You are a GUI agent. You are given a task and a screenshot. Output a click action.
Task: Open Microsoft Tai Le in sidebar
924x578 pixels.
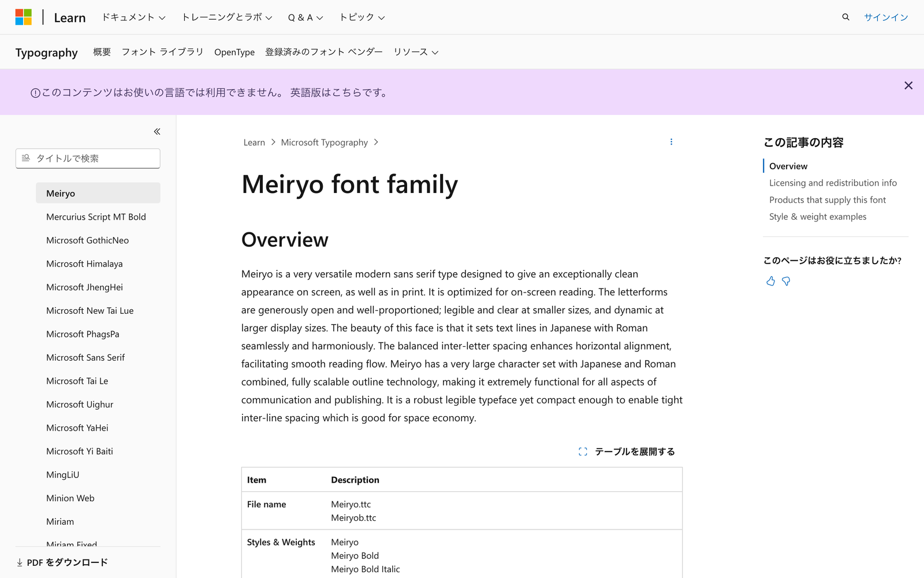(x=77, y=381)
